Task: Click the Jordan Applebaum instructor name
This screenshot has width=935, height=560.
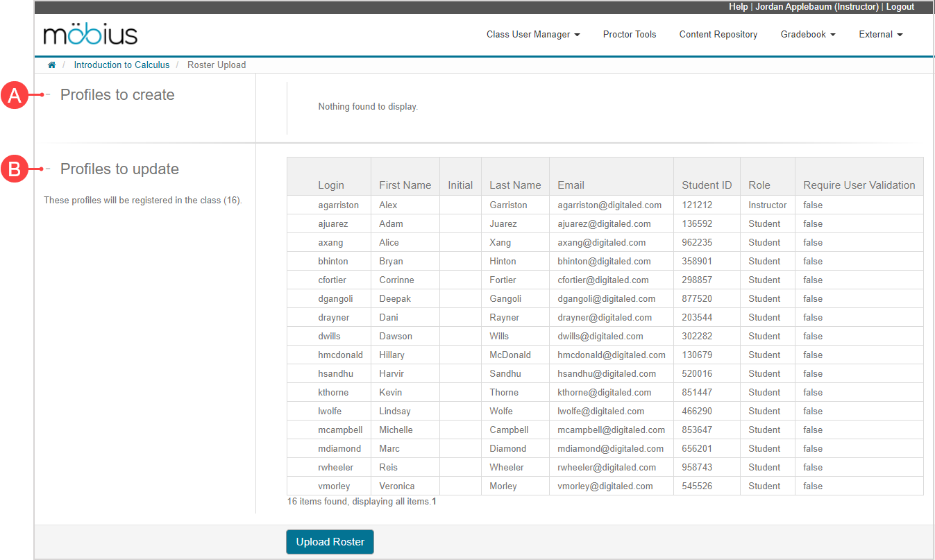Action: click(817, 7)
